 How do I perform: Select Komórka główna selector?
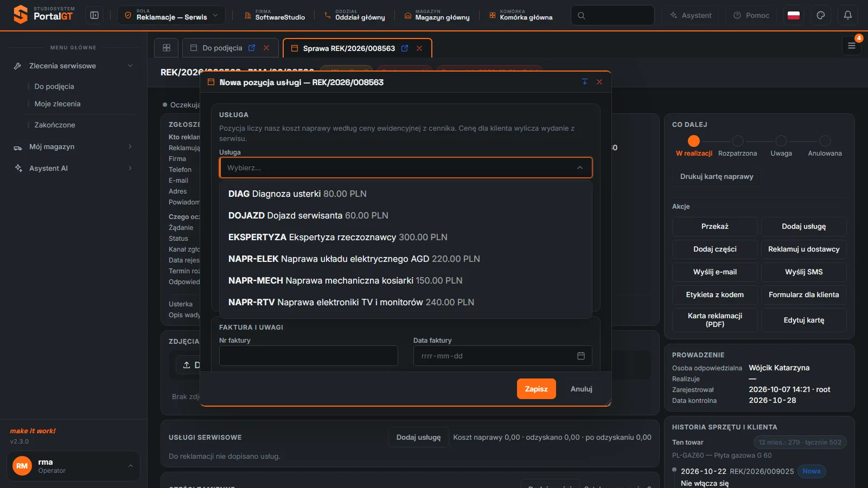(x=521, y=15)
